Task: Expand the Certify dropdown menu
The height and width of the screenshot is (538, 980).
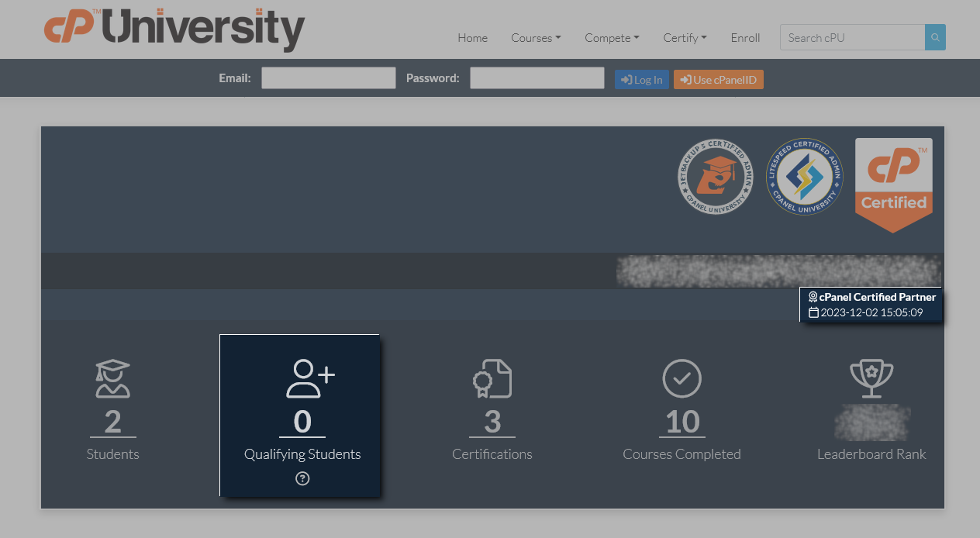Action: pos(685,37)
